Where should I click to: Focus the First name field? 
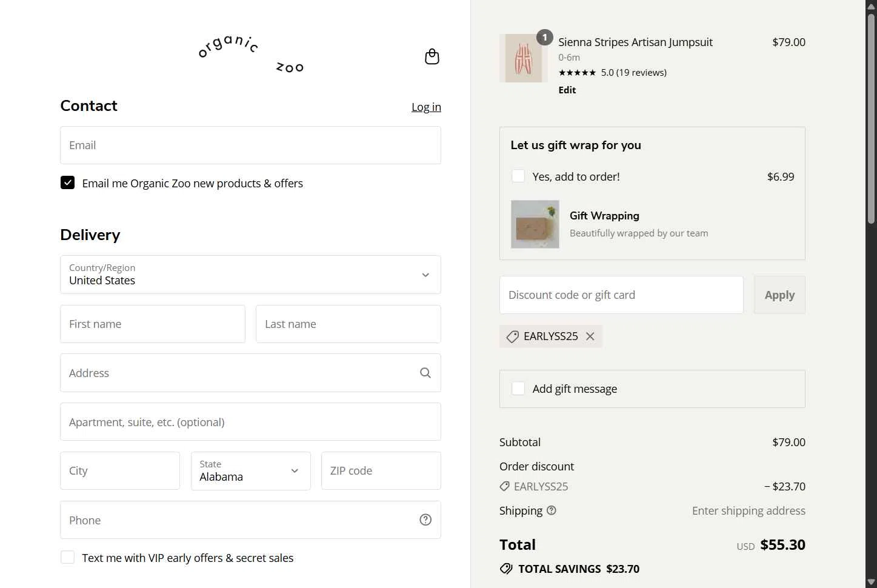[153, 324]
